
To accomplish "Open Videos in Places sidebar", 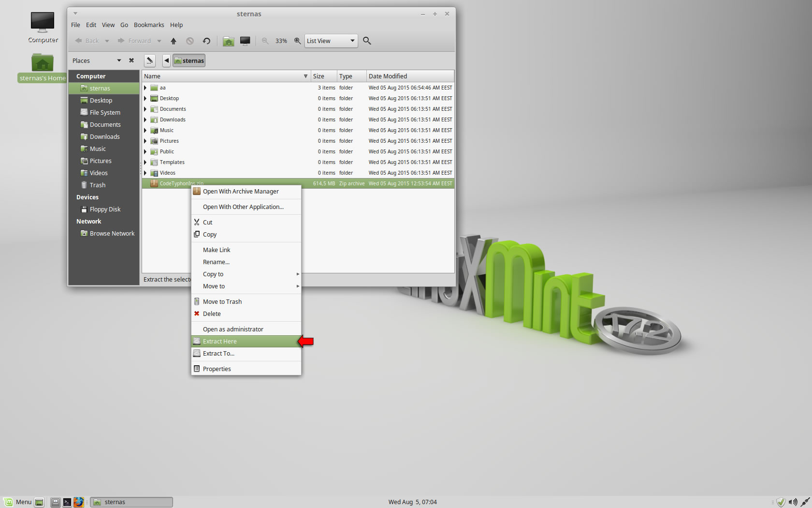I will tap(104, 173).
